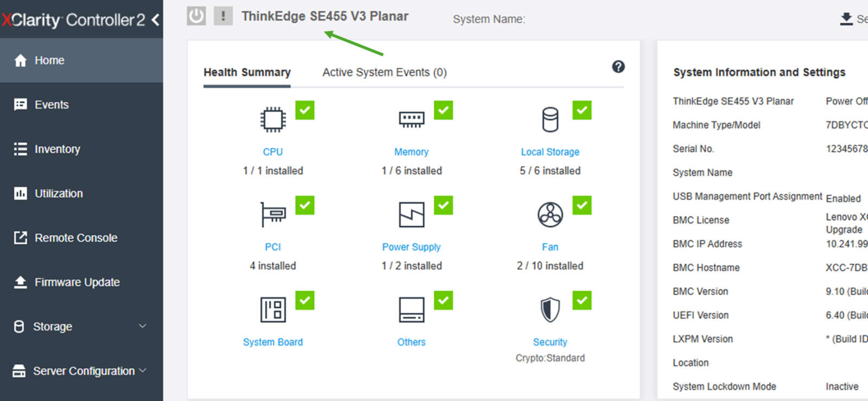The width and height of the screenshot is (868, 401).
Task: Click the green check status for Security
Action: pos(582,300)
